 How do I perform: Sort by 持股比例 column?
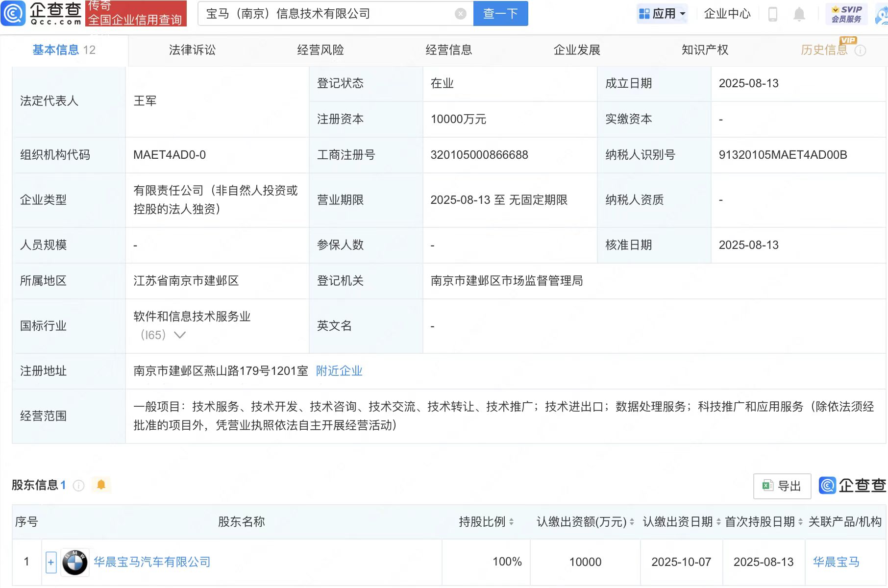point(511,522)
